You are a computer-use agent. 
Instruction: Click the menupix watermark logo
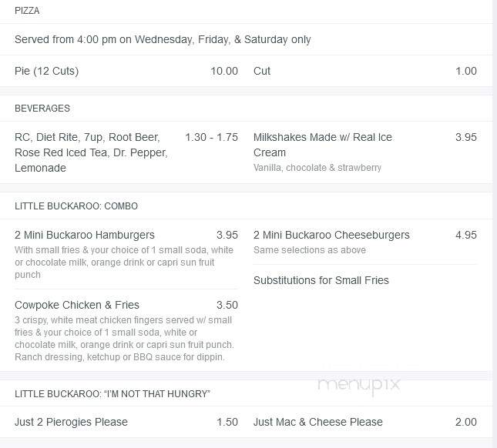(x=359, y=384)
